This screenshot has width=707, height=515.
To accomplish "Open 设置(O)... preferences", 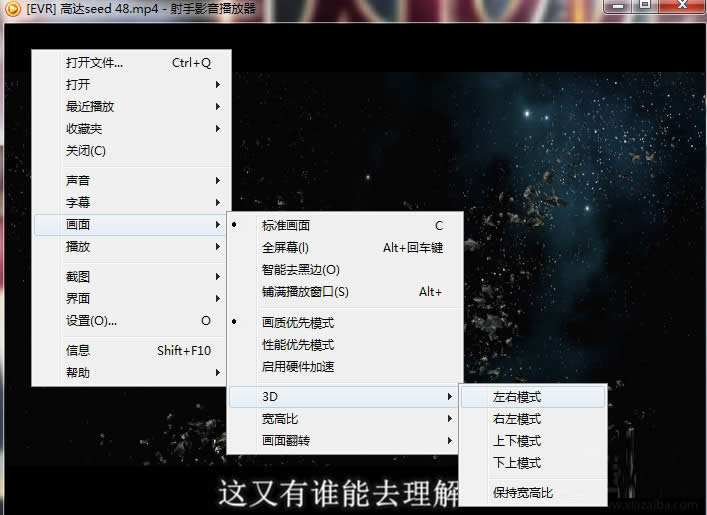I will [x=91, y=321].
